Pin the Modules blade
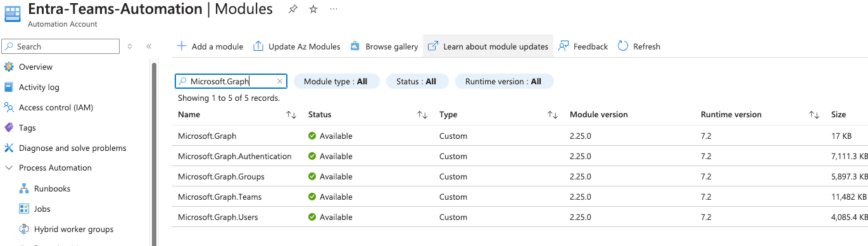This screenshot has width=868, height=246. 292,10
